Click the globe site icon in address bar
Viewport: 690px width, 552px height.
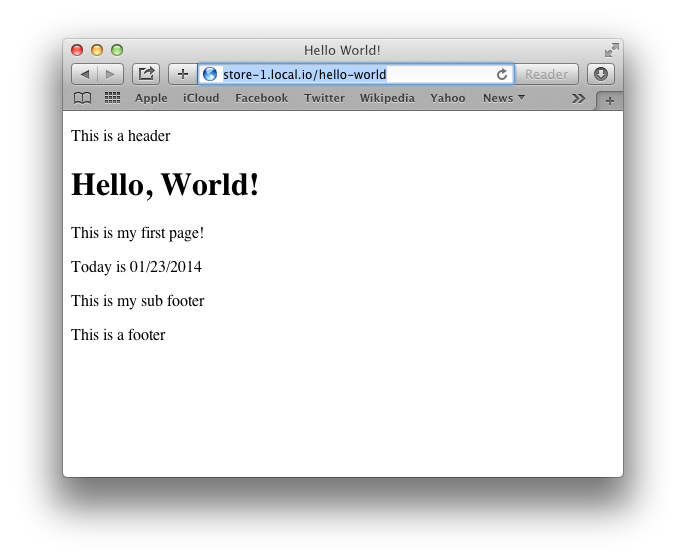coord(210,74)
